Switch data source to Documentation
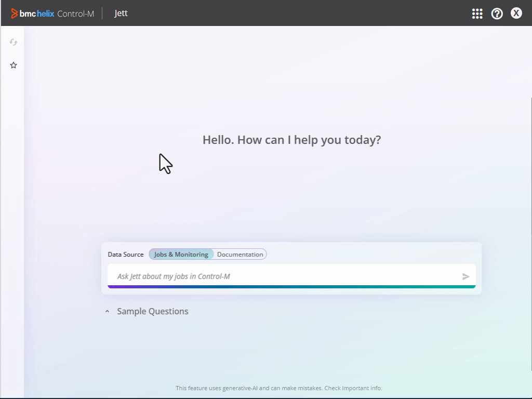This screenshot has height=399, width=532. (x=240, y=255)
